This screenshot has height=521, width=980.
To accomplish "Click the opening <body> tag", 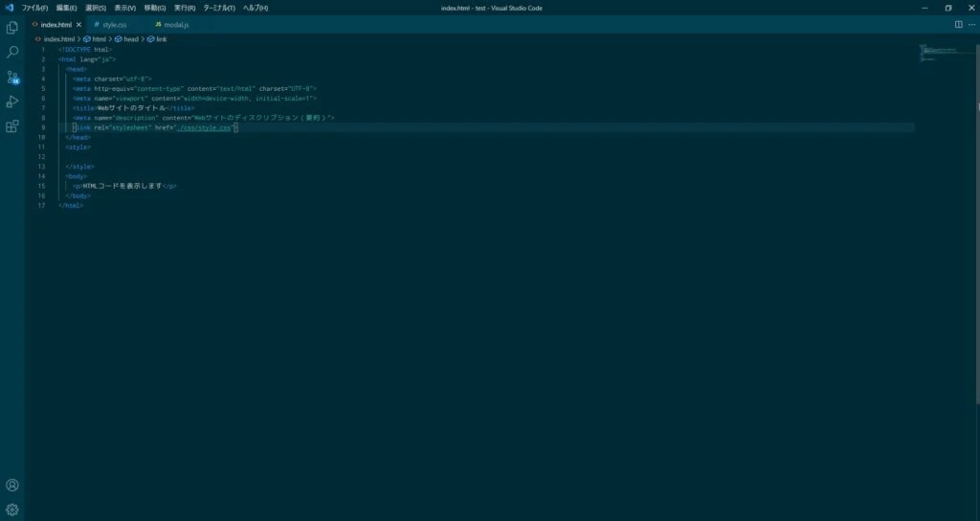I will 77,176.
